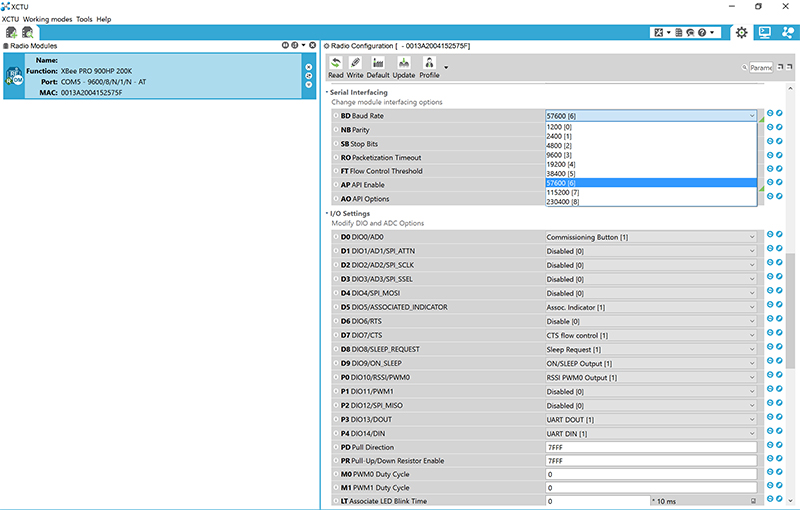800x510 pixels.
Task: Remove the radio module from list
Action: click(308, 67)
